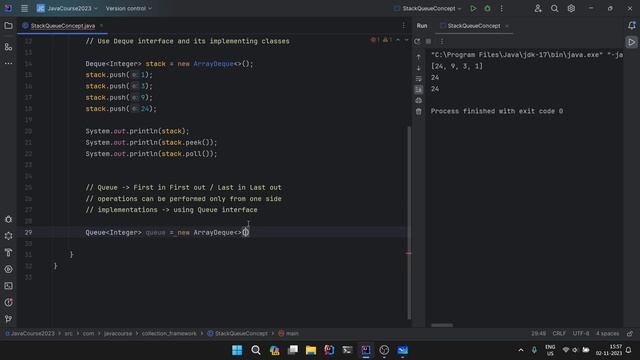
Task: Rerun the program in Run panel
Action: click(x=417, y=41)
